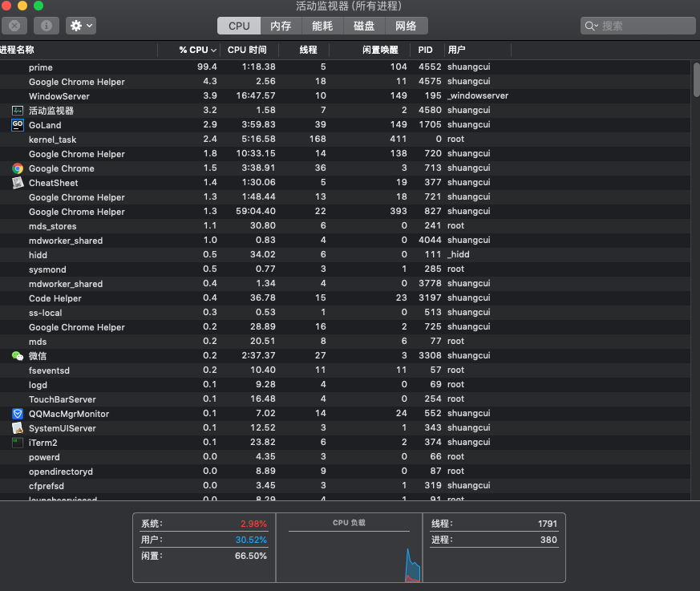
Task: Select the logd process row
Action: coord(346,385)
